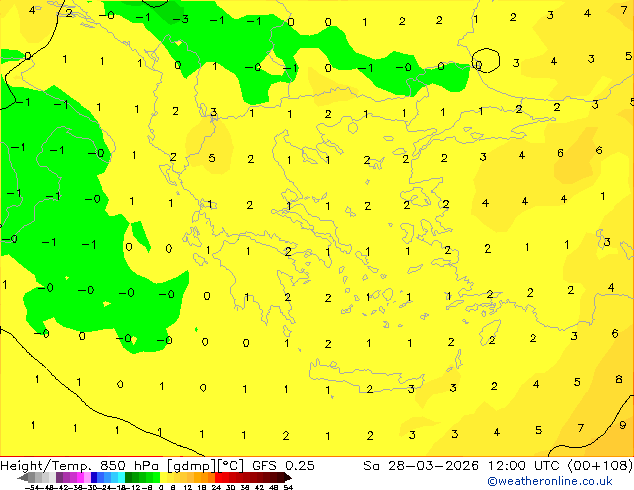The image size is (634, 490).
Task: Click the '24' legend scale label
Action: pyautogui.click(x=216, y=487)
